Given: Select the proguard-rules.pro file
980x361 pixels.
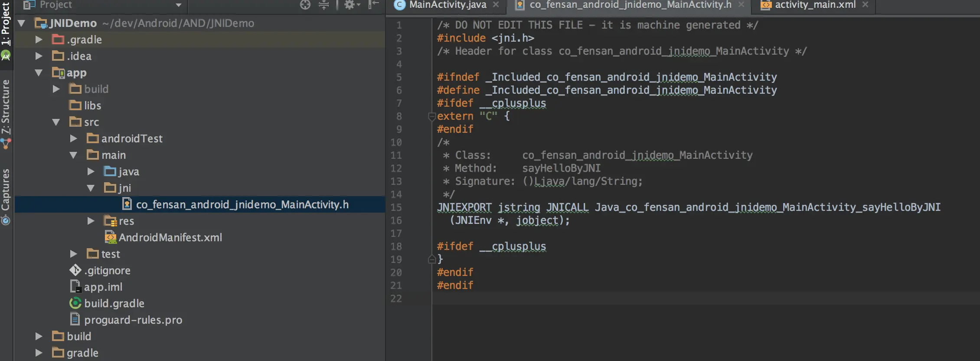Looking at the screenshot, I should (x=133, y=320).
